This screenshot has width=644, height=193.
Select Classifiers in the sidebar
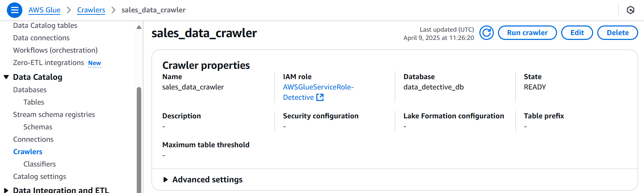40,164
